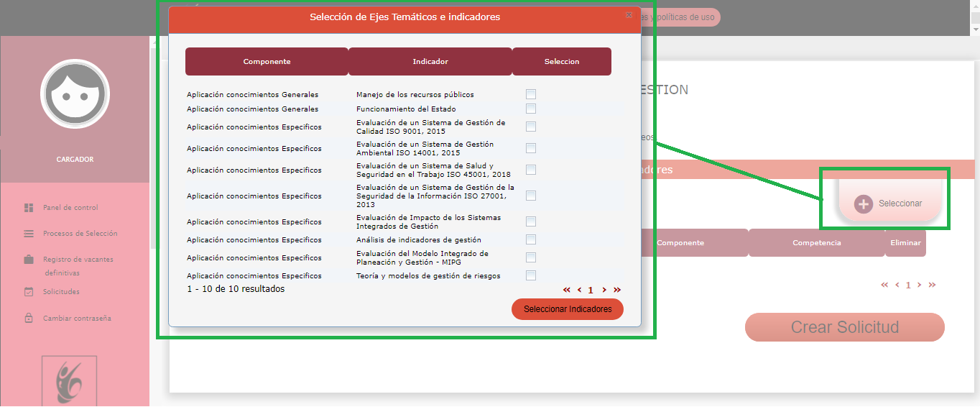Tick the Funcionamiento del Estado checkbox

click(531, 109)
